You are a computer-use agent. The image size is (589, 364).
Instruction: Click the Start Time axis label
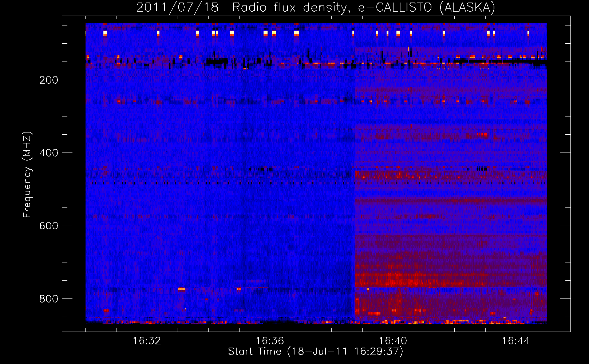pyautogui.click(x=316, y=352)
